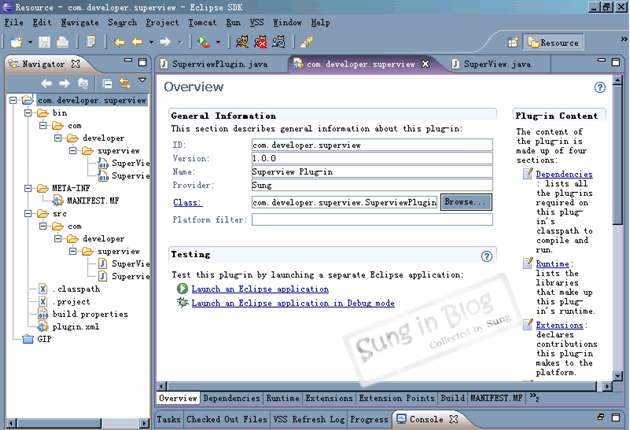This screenshot has height=430, width=630.
Task: Open the Checked Out Files tab
Action: 227,419
